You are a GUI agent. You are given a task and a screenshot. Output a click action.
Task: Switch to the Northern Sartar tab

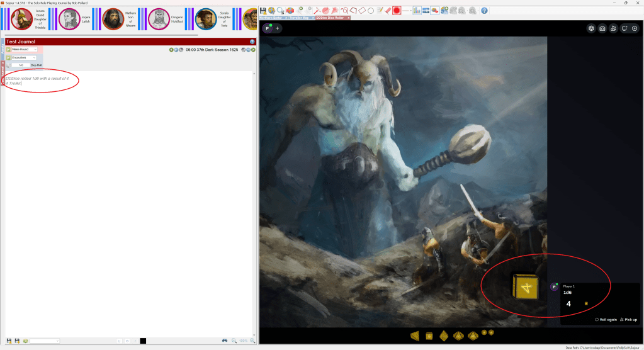(273, 18)
